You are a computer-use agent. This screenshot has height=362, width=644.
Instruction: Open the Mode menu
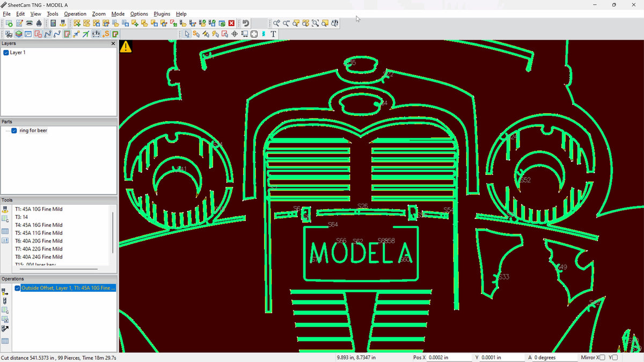(118, 14)
